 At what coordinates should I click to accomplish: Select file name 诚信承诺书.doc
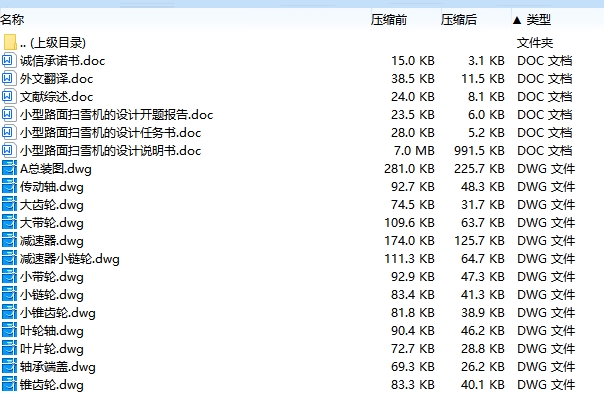[x=62, y=60]
